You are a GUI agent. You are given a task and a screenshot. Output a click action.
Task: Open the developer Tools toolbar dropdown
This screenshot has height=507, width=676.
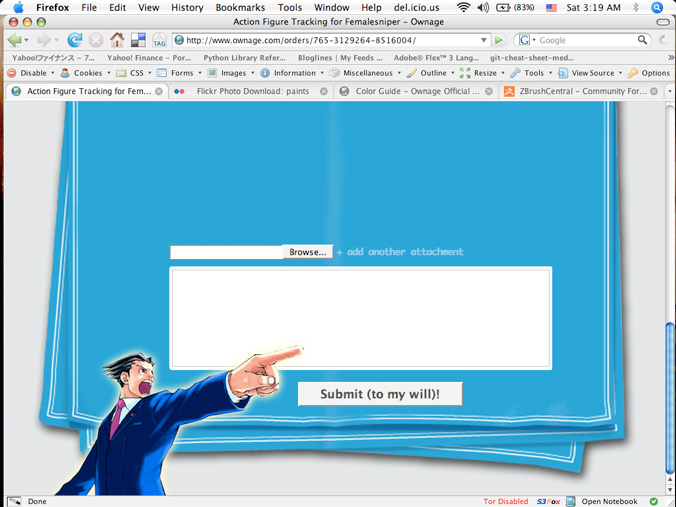531,73
